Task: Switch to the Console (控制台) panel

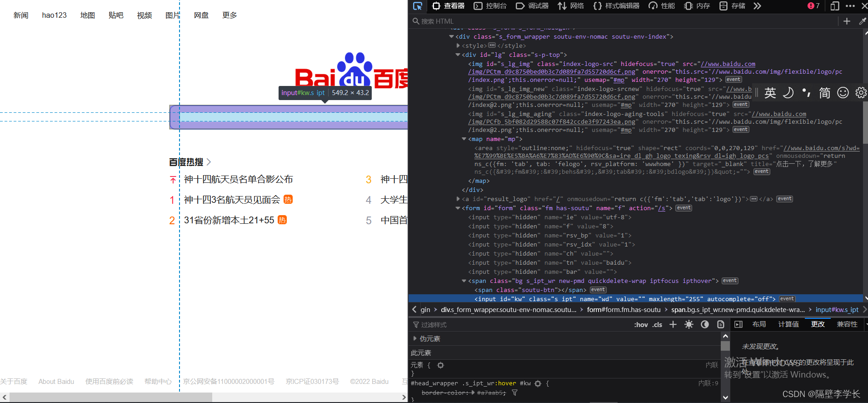Action: tap(490, 6)
